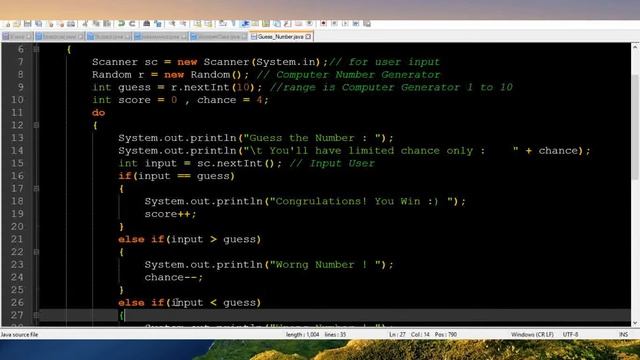Click the Close All toolbar icon
The image size is (640, 360).
[x=61, y=24]
